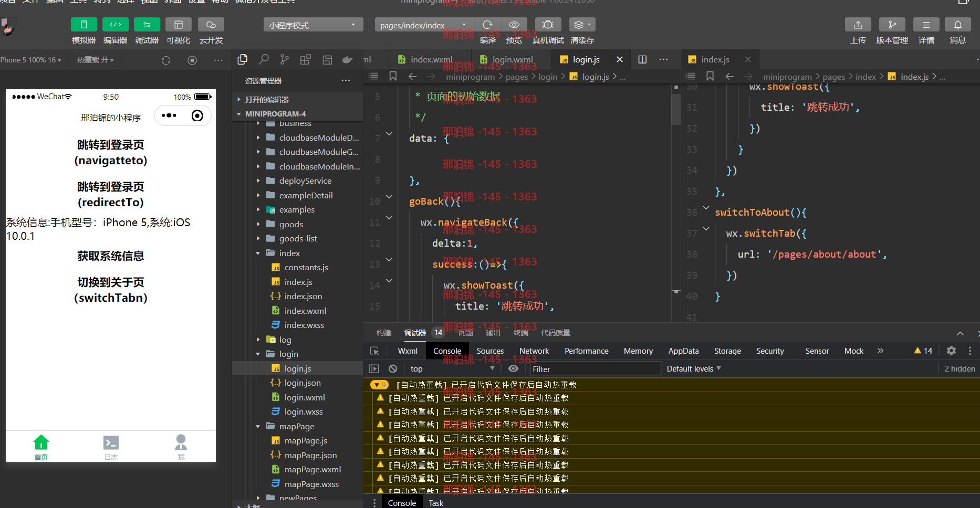
Task: Clear the console with ban icon
Action: 393,369
